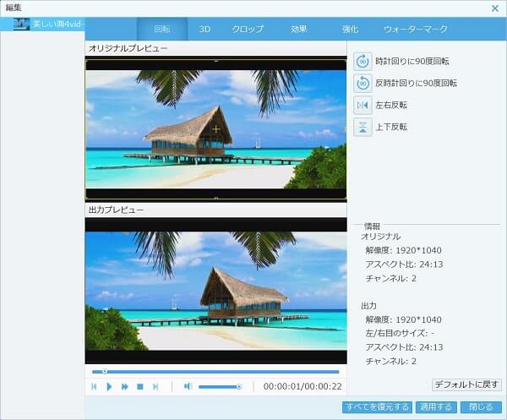Viewport: 507px width, 420px height.
Task: Click the rotate 90 degrees clockwise icon
Action: [363, 61]
